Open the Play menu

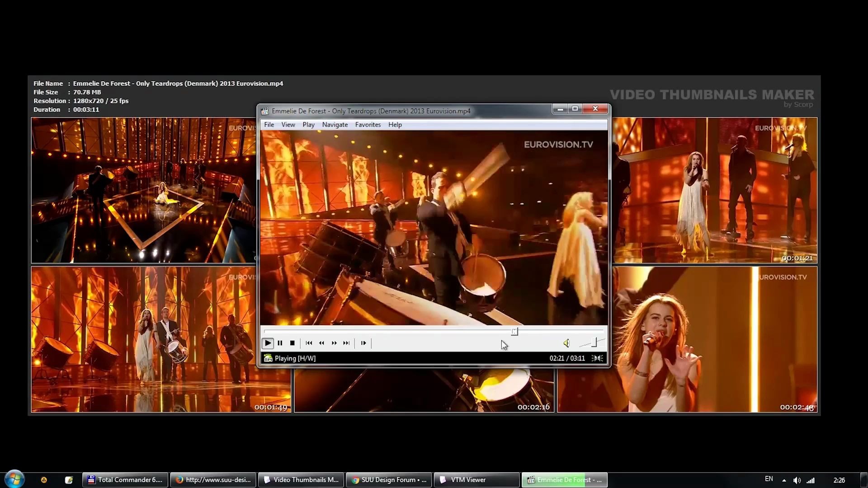coord(309,125)
